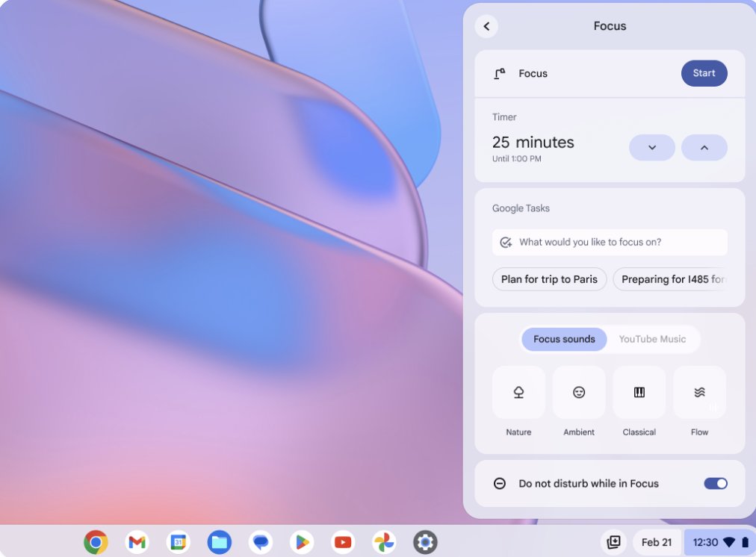Click the Focus lamp icon

(500, 74)
